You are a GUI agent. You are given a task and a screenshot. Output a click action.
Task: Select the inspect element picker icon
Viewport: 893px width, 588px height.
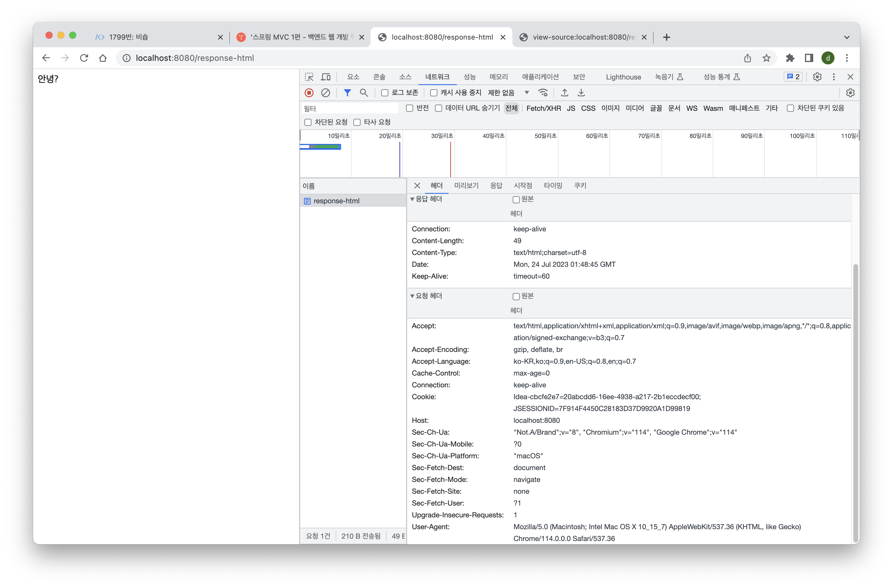click(x=309, y=77)
